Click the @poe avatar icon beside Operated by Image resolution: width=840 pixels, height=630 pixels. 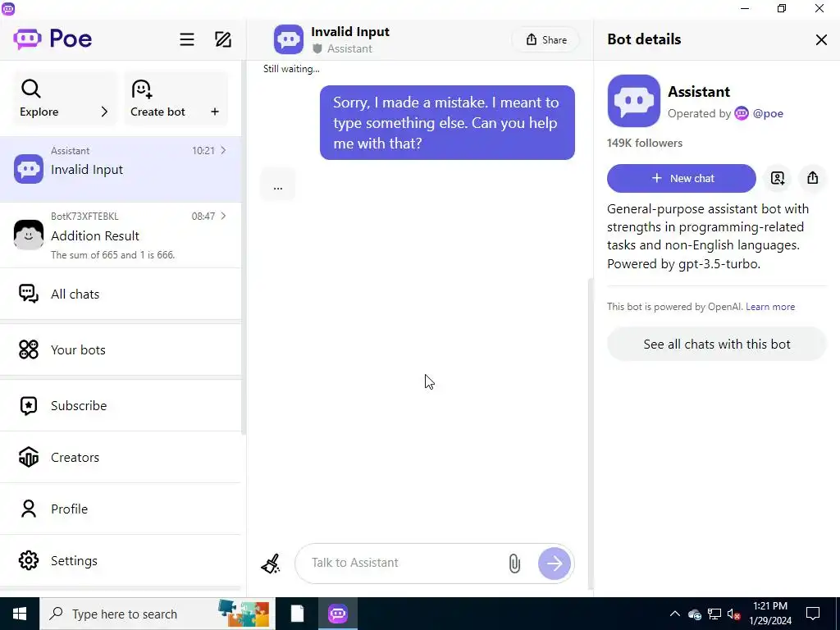click(742, 113)
